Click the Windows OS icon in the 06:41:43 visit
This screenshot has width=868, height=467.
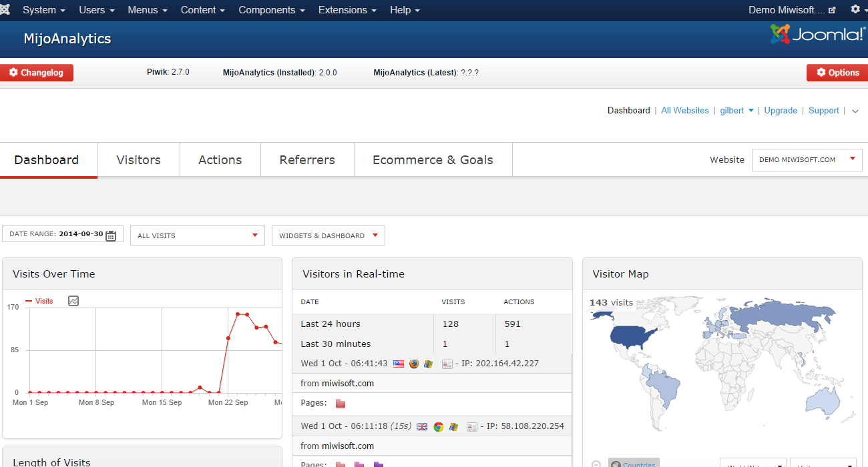(428, 364)
